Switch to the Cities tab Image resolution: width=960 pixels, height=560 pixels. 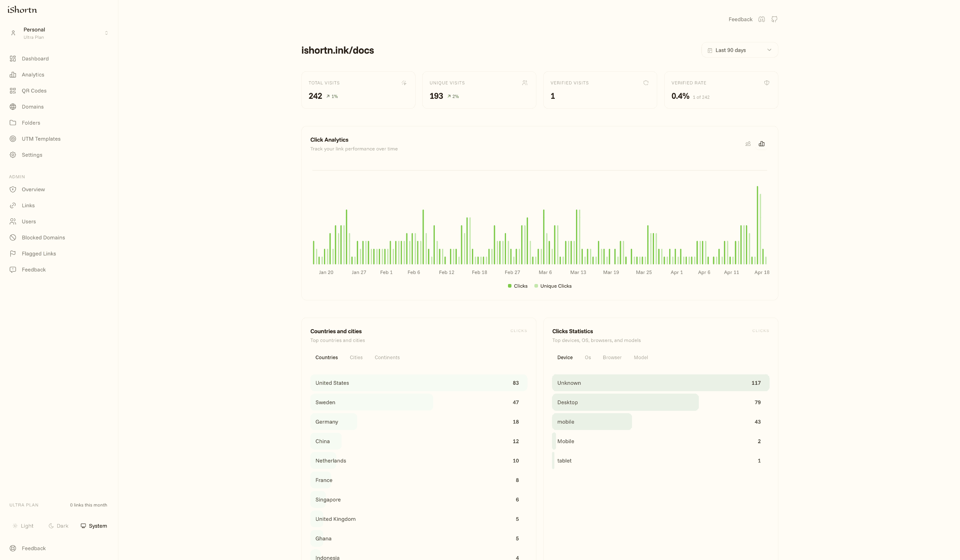tap(356, 357)
